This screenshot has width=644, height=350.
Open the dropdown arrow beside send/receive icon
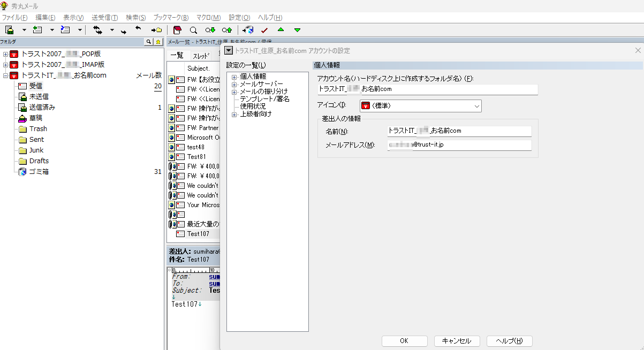[x=112, y=30]
